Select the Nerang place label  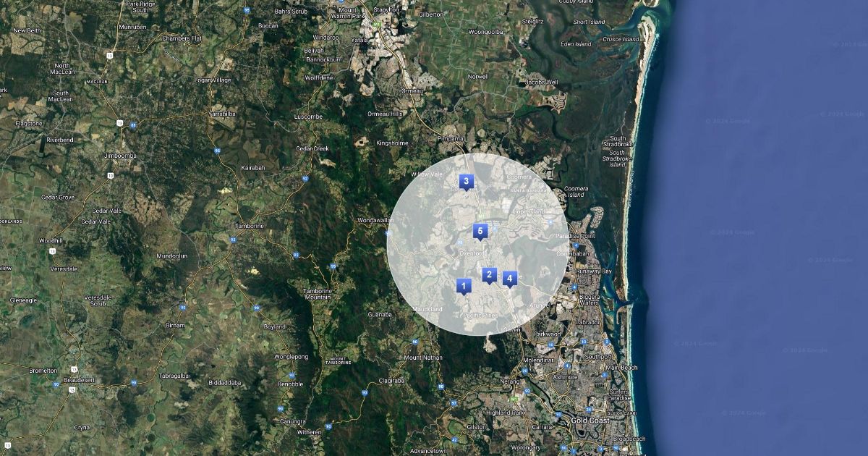pos(509,381)
